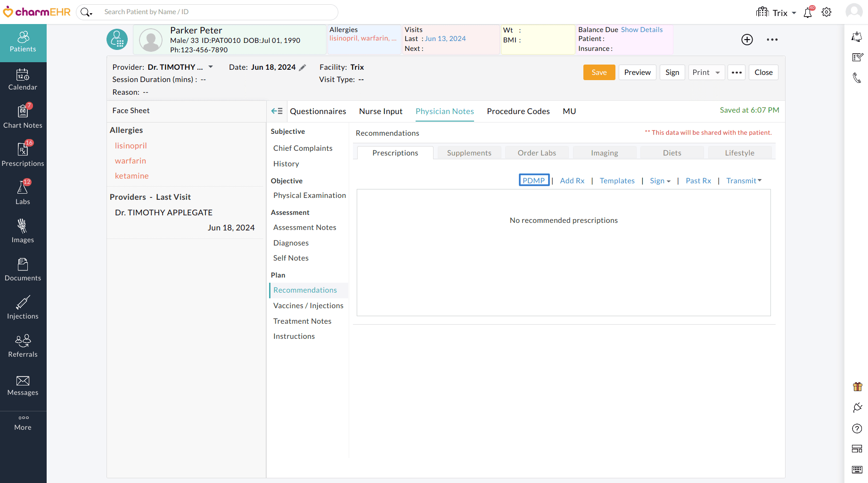Open the Calendar sidebar icon
Screen dimensions: 868x483
(x=23, y=80)
